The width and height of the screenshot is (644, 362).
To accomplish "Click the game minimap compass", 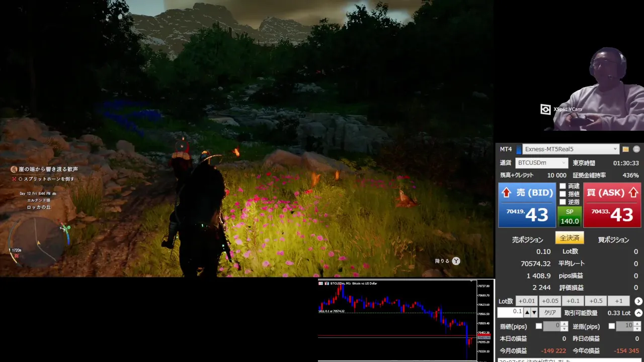I will tap(38, 243).
